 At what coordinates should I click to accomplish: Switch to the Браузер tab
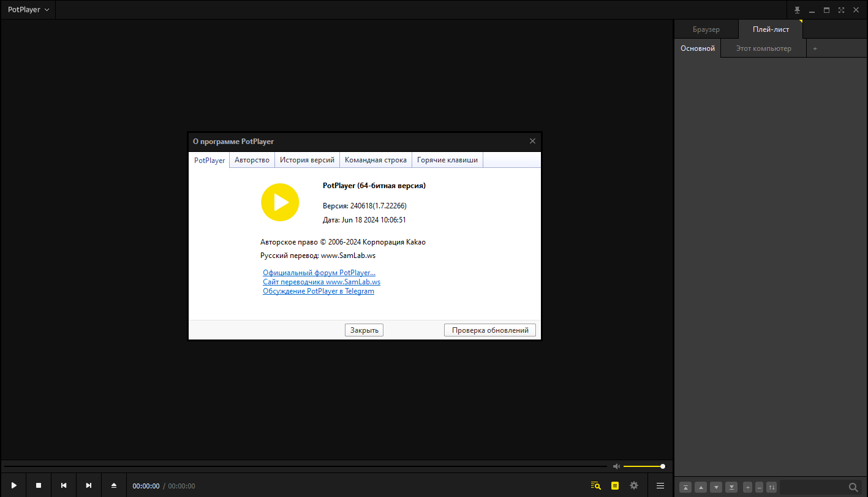click(x=706, y=29)
